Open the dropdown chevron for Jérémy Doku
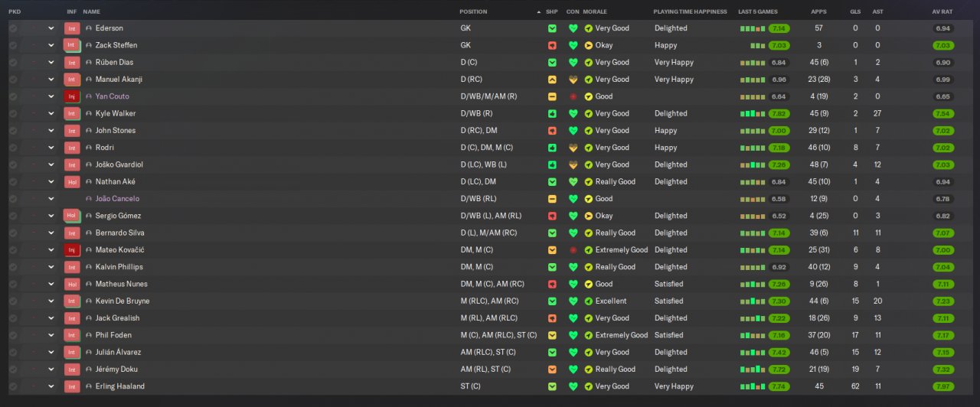Image resolution: width=980 pixels, height=407 pixels. click(x=51, y=370)
